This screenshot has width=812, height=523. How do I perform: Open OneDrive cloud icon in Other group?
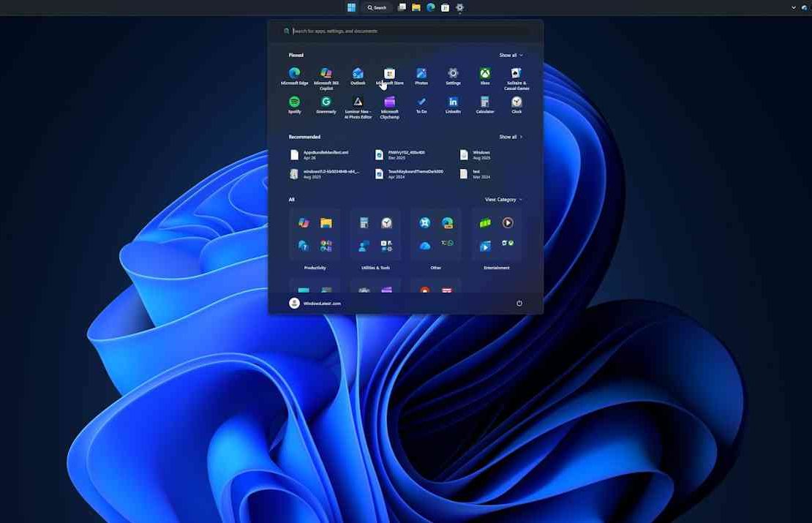[424, 246]
